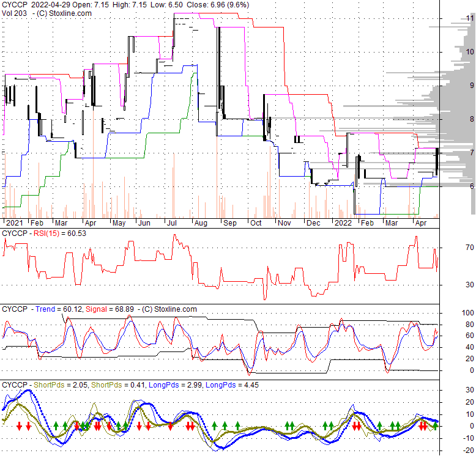This screenshot has width=476, height=456.
Task: Click the first red down arrow in bottom panel
Action: click(20, 426)
